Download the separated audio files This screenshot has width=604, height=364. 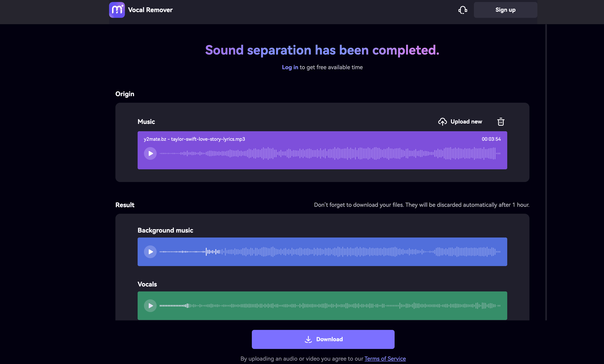(323, 339)
